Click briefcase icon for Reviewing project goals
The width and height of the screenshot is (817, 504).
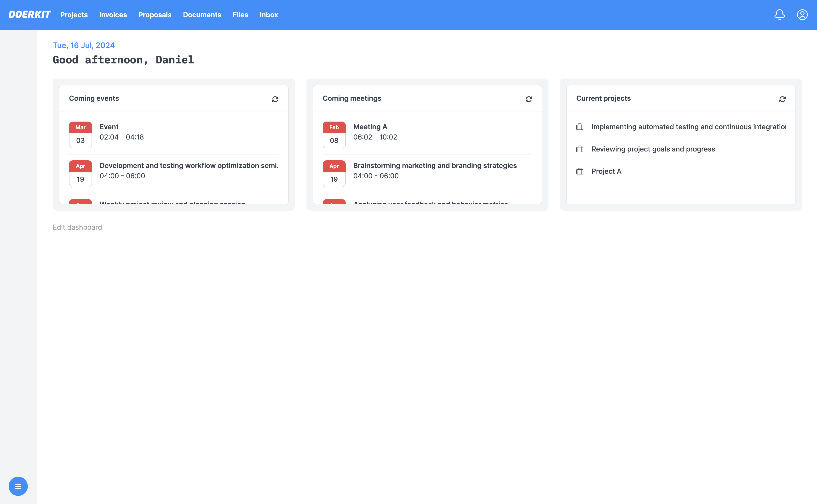[x=580, y=149]
